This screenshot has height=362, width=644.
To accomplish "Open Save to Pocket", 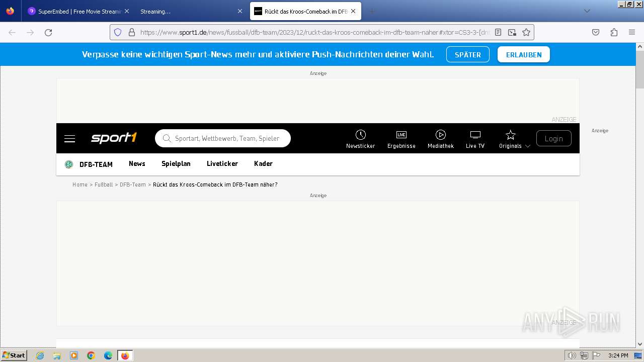I will pyautogui.click(x=596, y=32).
